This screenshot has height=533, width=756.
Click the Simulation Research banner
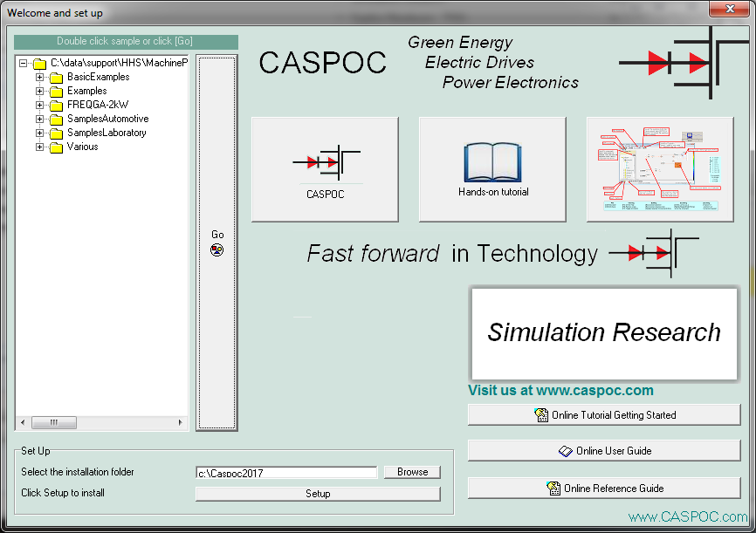(604, 333)
